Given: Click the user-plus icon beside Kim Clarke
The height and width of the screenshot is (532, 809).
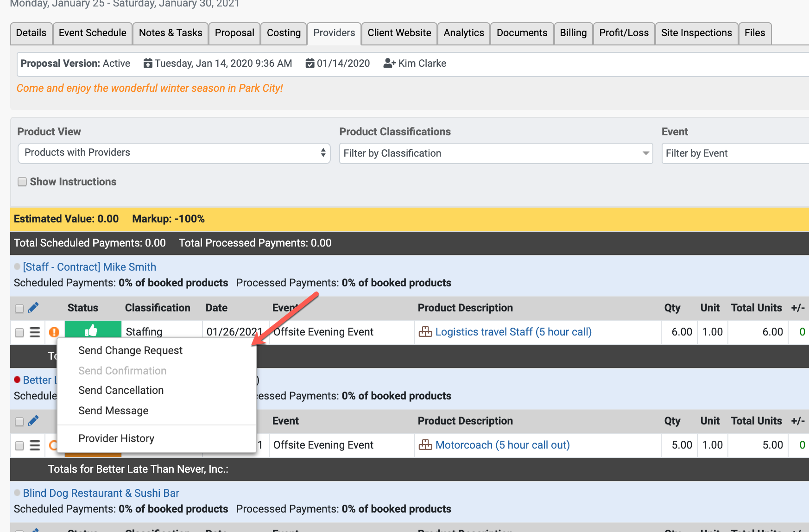Looking at the screenshot, I should (390, 63).
